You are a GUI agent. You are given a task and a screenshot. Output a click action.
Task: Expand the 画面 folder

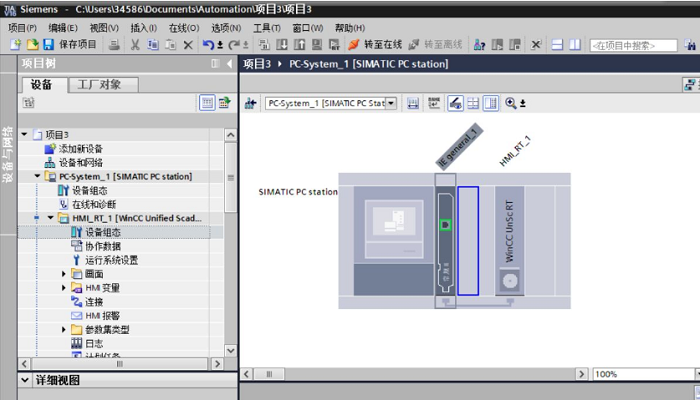pyautogui.click(x=64, y=274)
